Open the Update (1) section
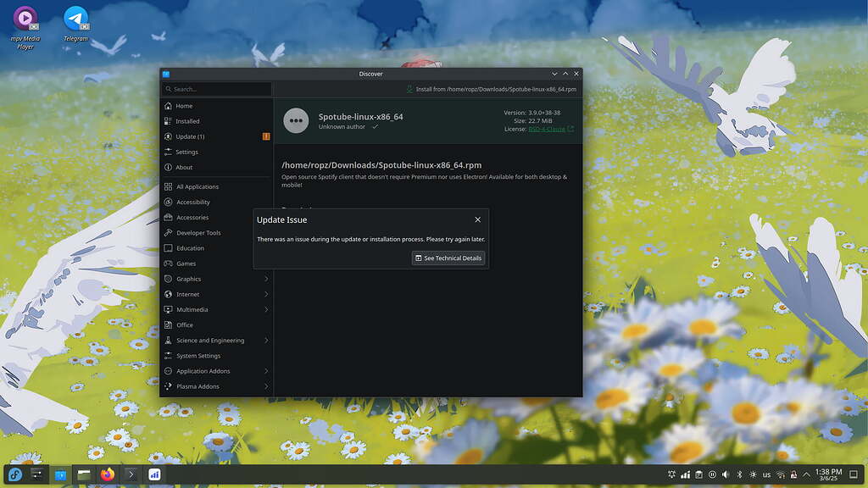Screen dimensions: 868x488 coord(170,136)
